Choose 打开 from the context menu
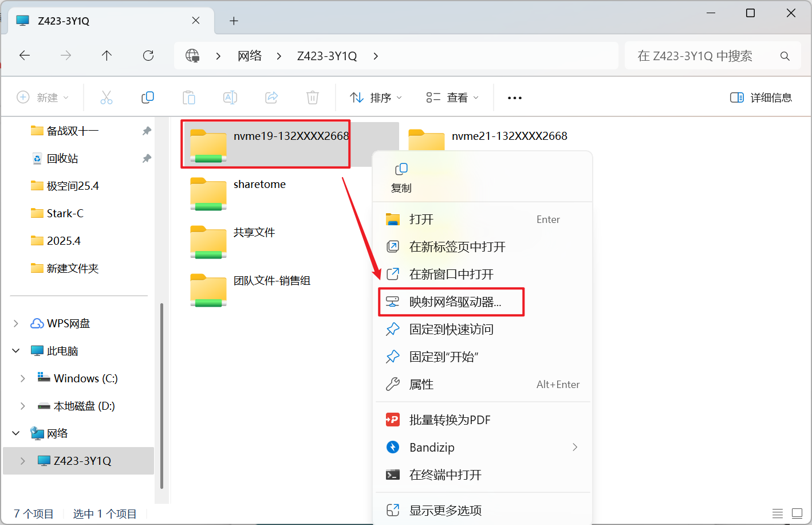Screen dimensions: 812x525 483,220
